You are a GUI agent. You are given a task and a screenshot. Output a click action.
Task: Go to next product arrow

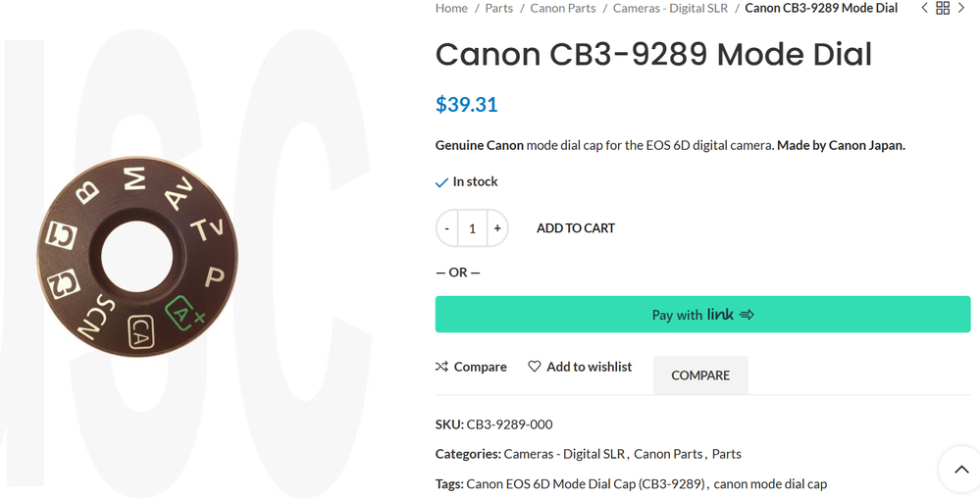tap(961, 8)
